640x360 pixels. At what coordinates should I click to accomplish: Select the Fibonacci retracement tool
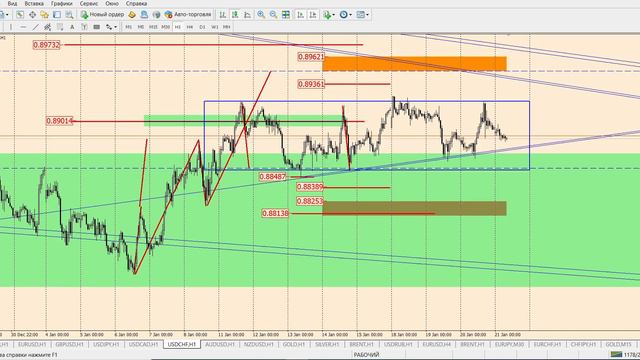point(60,27)
